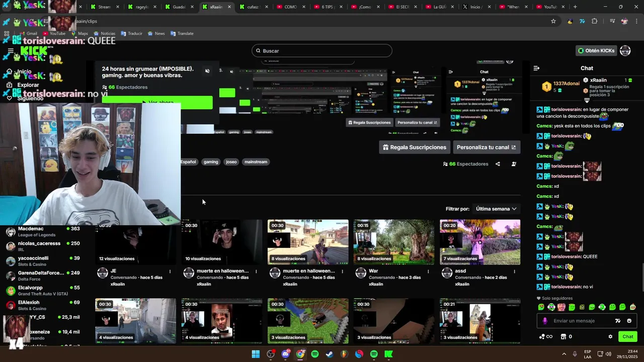Bookmark this page with star icon
The height and width of the screenshot is (362, 644).
click(x=553, y=21)
